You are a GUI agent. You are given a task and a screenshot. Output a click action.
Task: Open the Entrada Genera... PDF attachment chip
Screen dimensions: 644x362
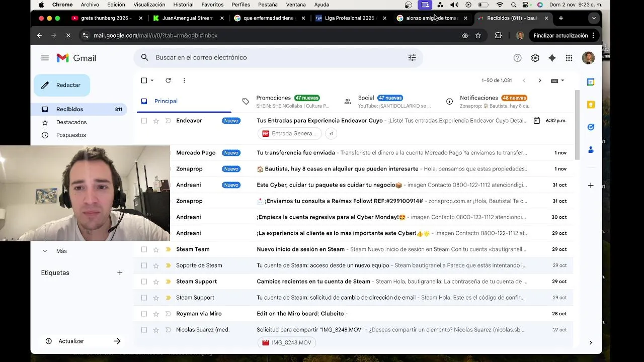(289, 133)
